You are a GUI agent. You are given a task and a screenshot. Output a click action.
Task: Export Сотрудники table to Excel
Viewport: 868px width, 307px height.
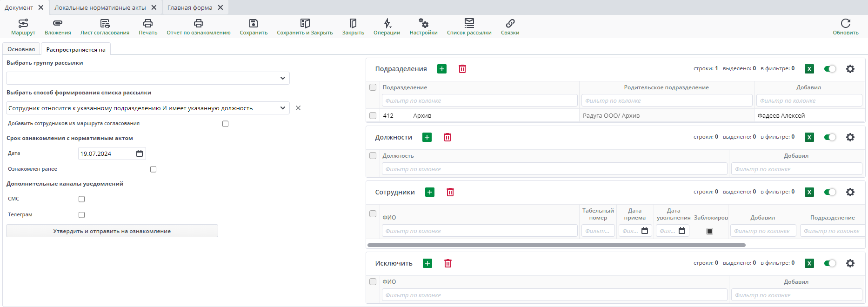[809, 192]
